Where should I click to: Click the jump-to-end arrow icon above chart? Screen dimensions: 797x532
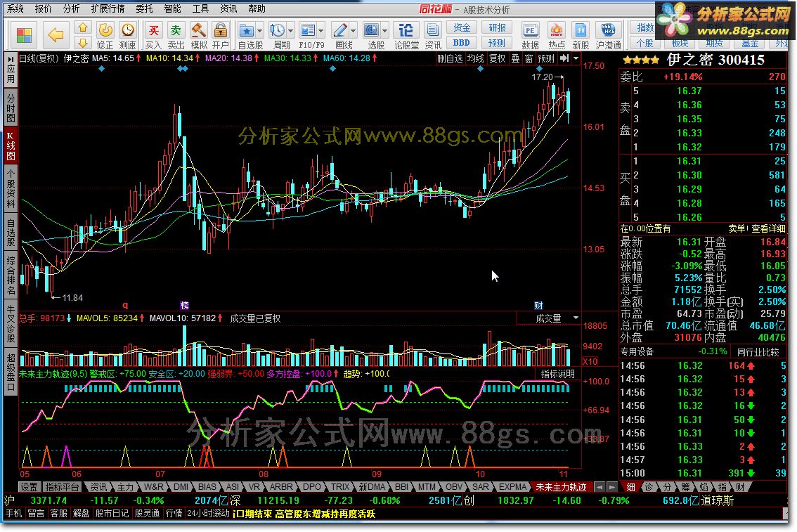(x=564, y=58)
